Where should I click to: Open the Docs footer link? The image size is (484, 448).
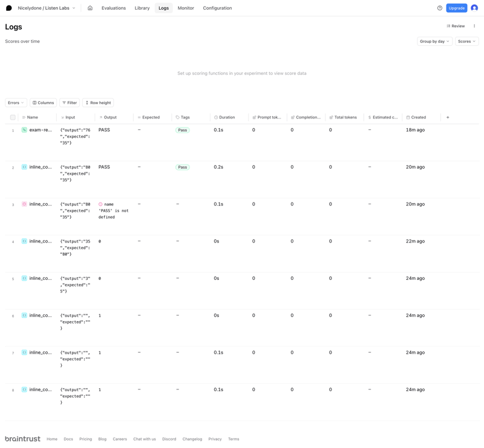coord(68,439)
